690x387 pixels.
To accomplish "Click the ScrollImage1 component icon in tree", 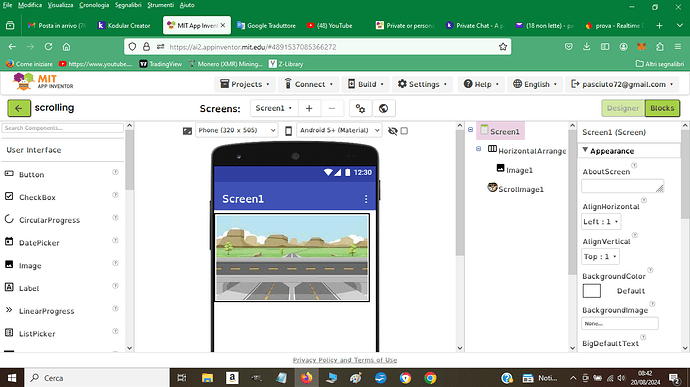I will tap(492, 188).
